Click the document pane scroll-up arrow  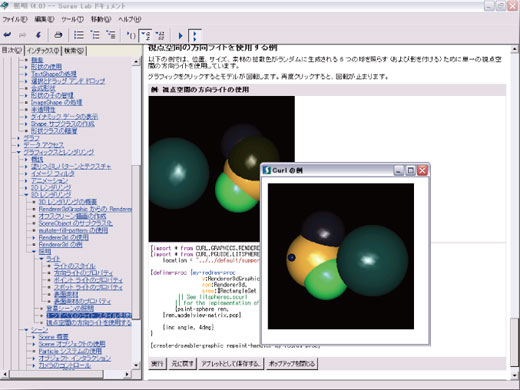514,49
